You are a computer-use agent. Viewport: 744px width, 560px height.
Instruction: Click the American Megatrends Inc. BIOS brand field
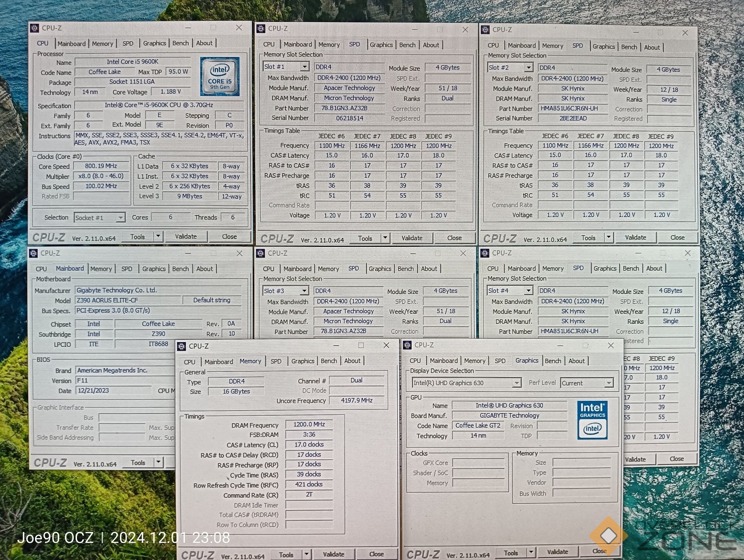tap(126, 371)
